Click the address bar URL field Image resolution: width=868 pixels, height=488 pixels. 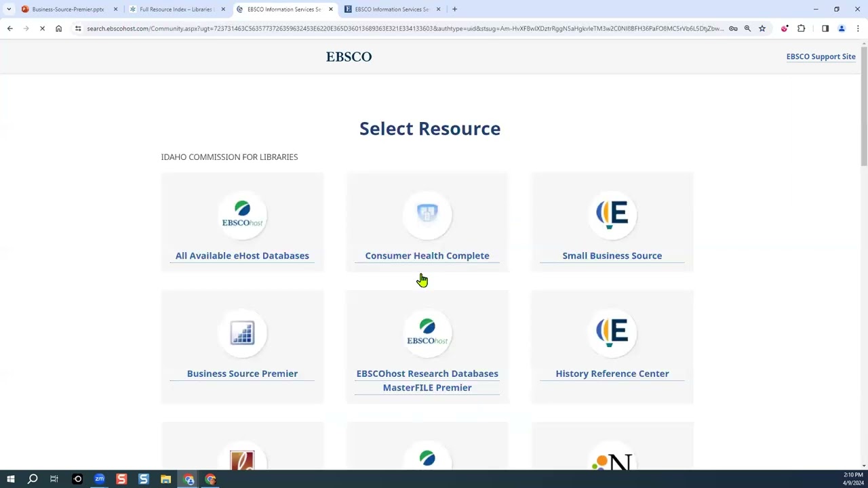(405, 28)
